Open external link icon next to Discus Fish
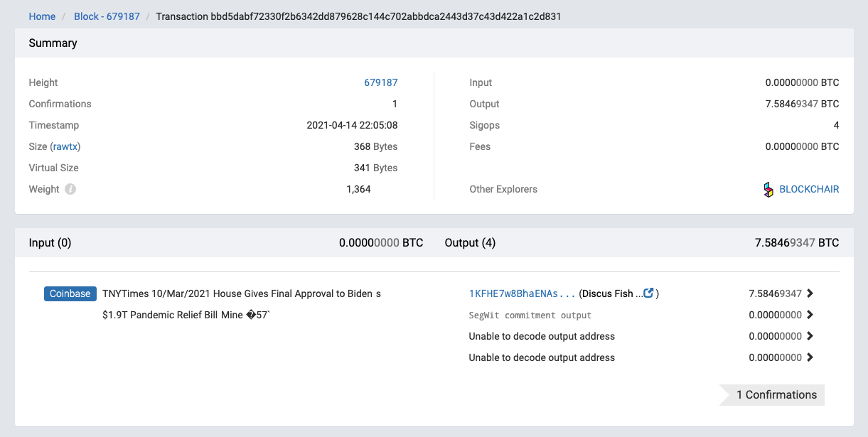This screenshot has width=868, height=437. coord(648,293)
